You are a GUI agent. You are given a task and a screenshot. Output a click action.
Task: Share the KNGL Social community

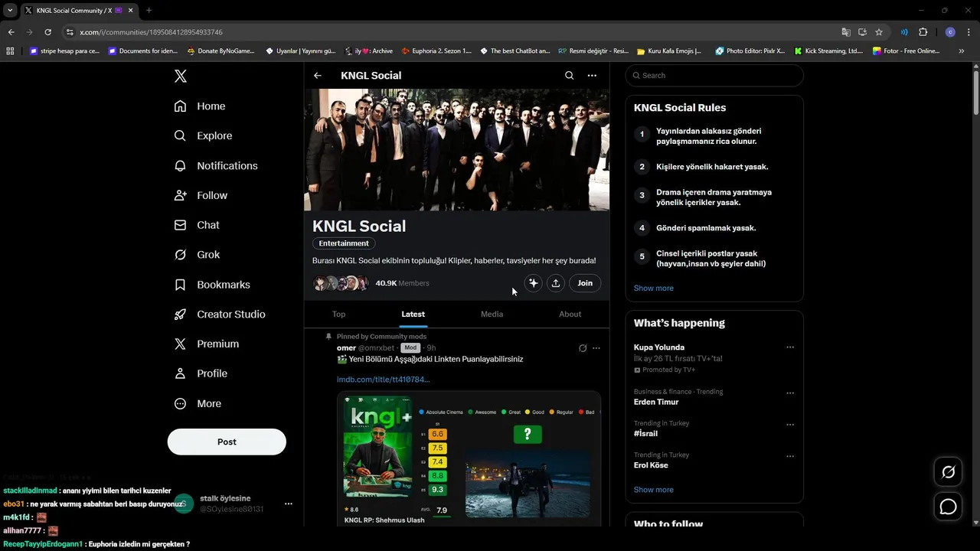click(556, 283)
